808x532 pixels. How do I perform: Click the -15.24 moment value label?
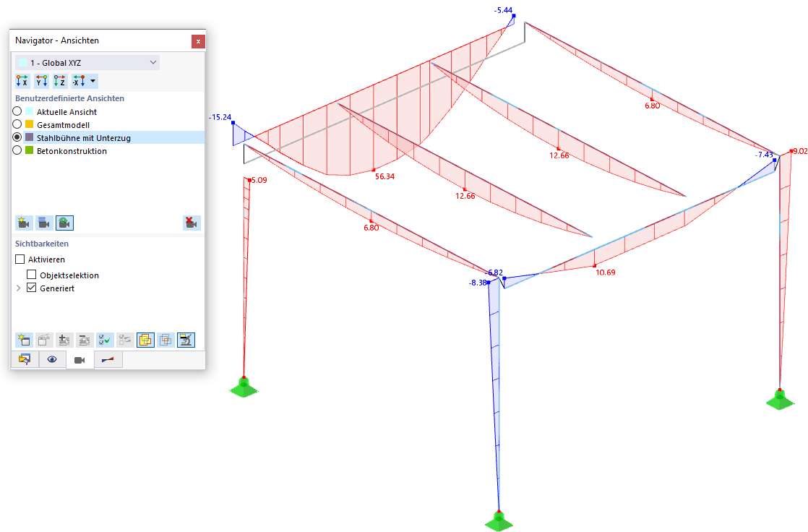click(220, 117)
